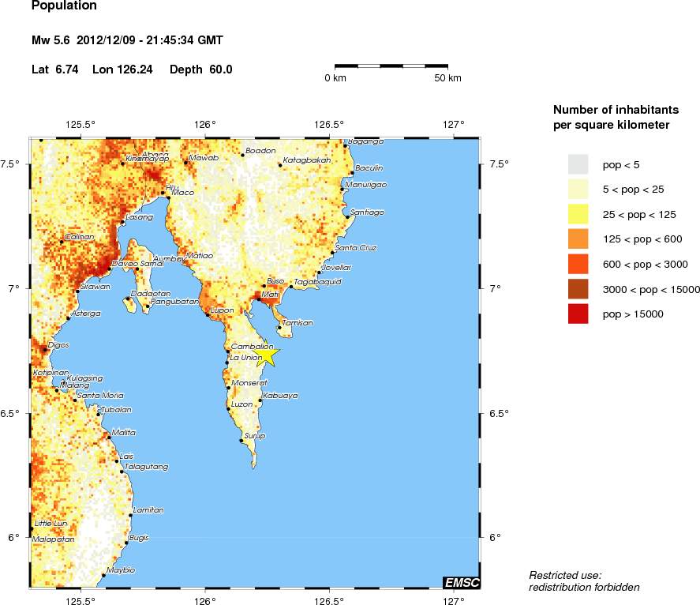
Task: Pick the red 'pop > 15000' legend swatch
Action: click(x=578, y=314)
